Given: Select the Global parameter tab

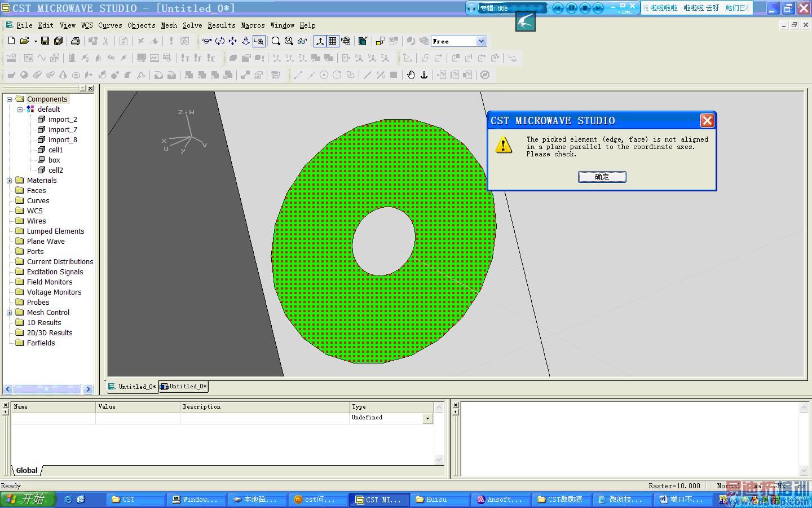Looking at the screenshot, I should [x=27, y=470].
